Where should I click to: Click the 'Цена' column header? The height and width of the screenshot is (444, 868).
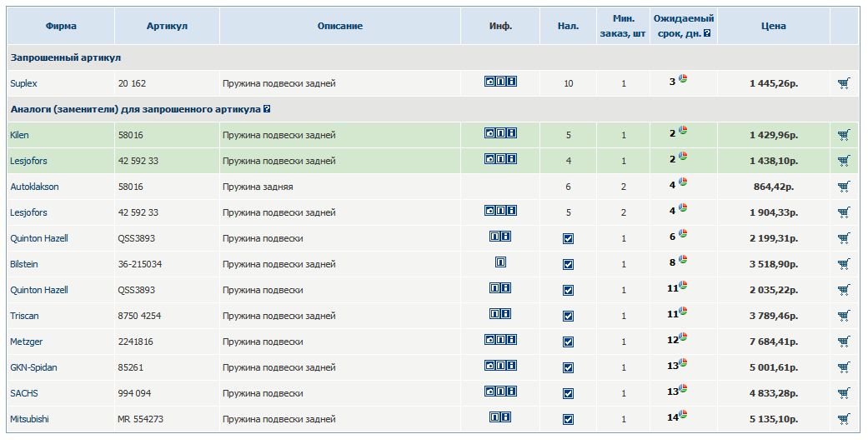tap(773, 26)
